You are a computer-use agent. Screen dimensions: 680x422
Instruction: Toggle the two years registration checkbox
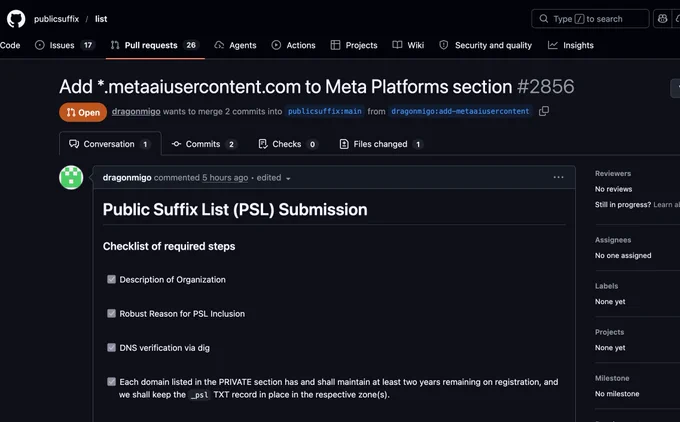pos(111,382)
